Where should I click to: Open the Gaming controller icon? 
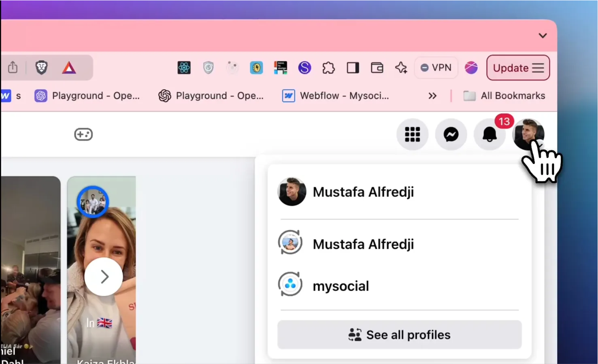(83, 134)
